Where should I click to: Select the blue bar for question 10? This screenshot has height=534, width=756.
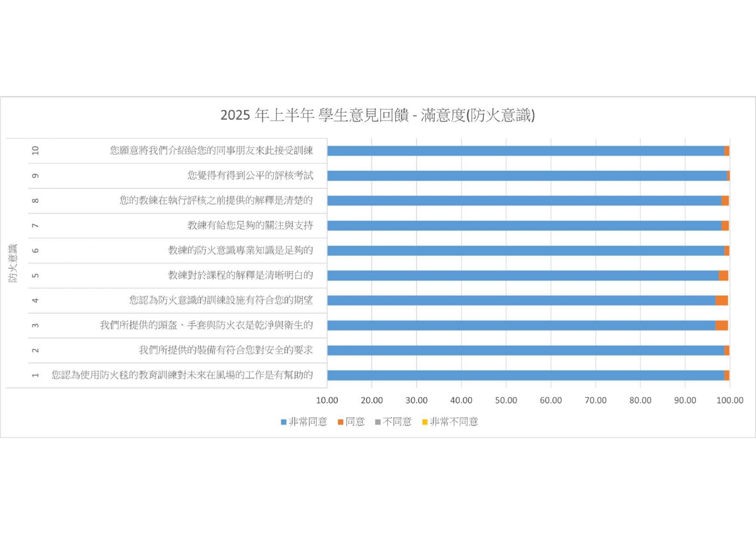526,151
